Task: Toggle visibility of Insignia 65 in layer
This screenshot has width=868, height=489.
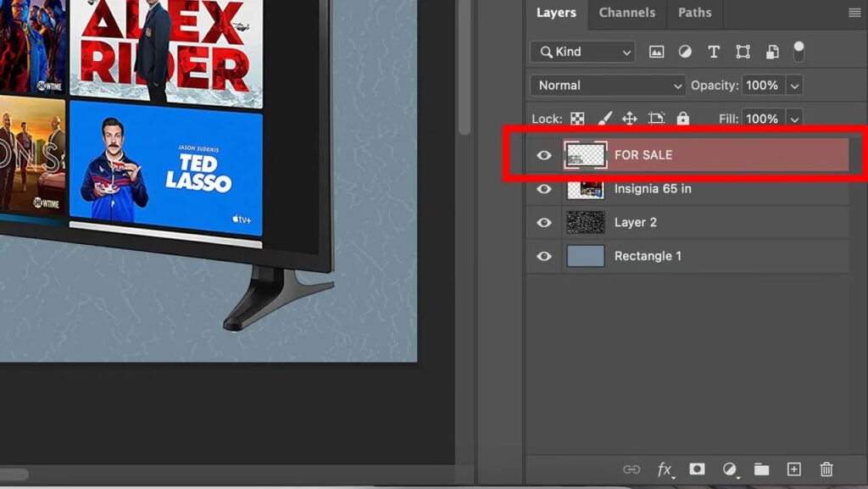Action: [x=544, y=189]
